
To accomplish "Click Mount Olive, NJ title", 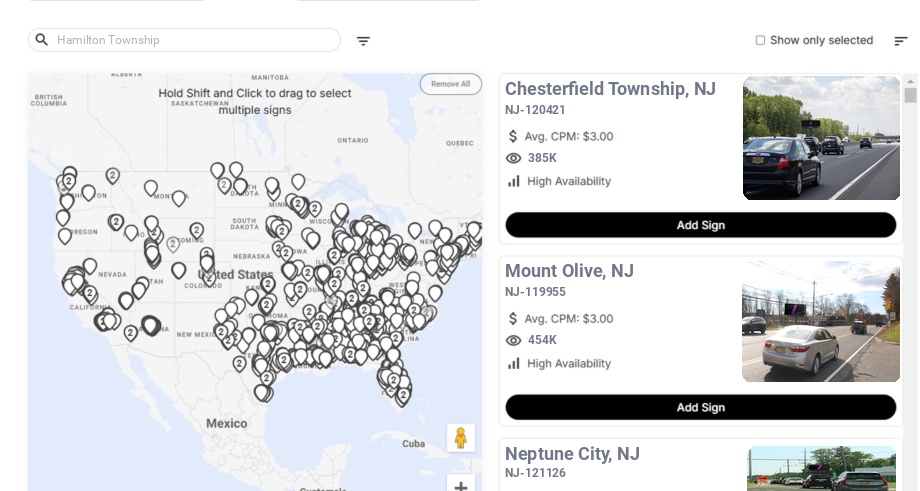I will pos(569,271).
